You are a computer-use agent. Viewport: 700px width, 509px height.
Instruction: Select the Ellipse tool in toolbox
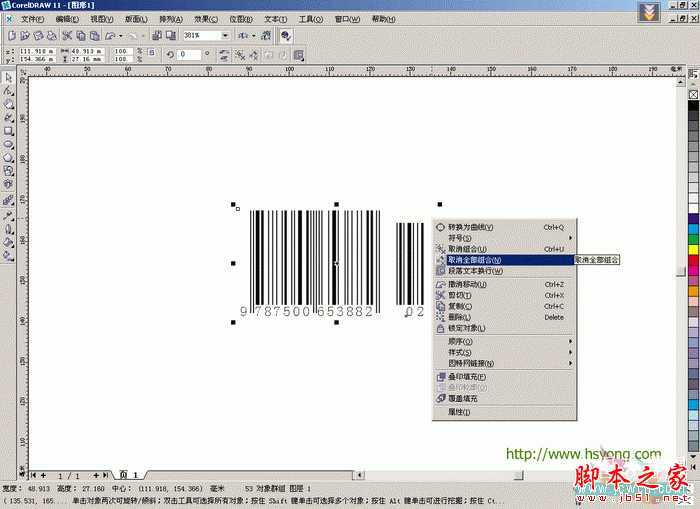click(x=8, y=144)
